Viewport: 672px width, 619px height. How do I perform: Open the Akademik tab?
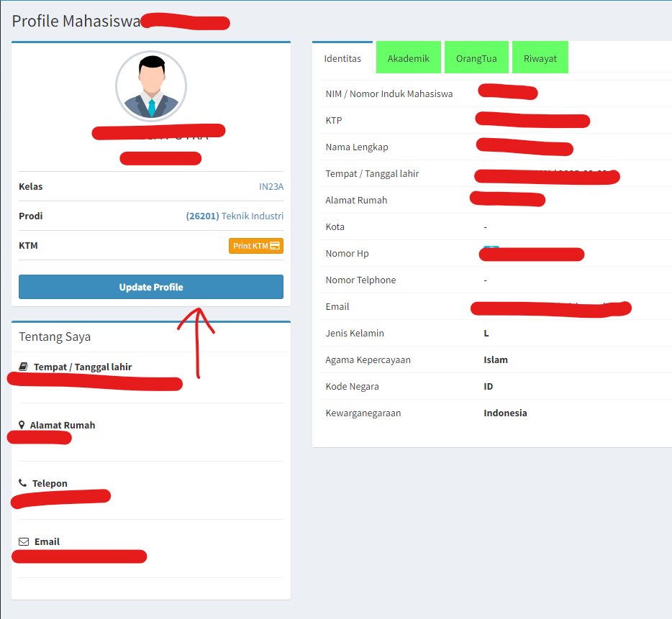pos(408,58)
